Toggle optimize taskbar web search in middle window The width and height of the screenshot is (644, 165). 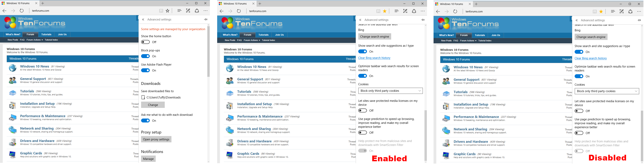(363, 76)
